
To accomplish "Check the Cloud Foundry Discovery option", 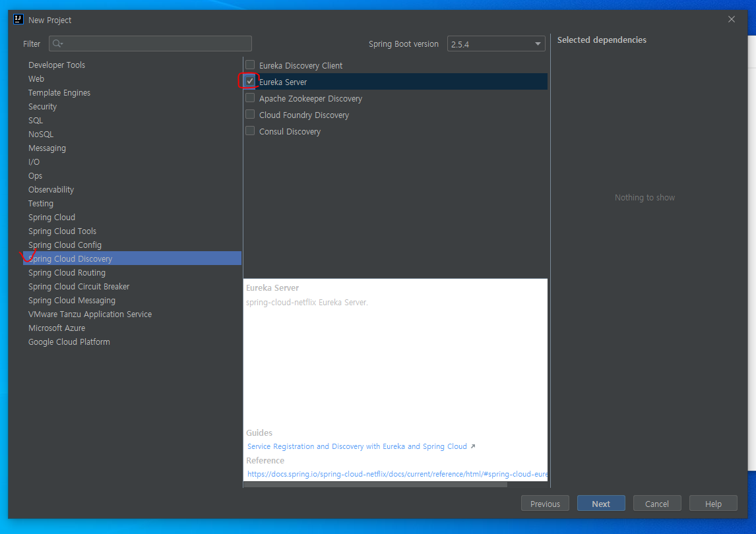I will coord(250,114).
